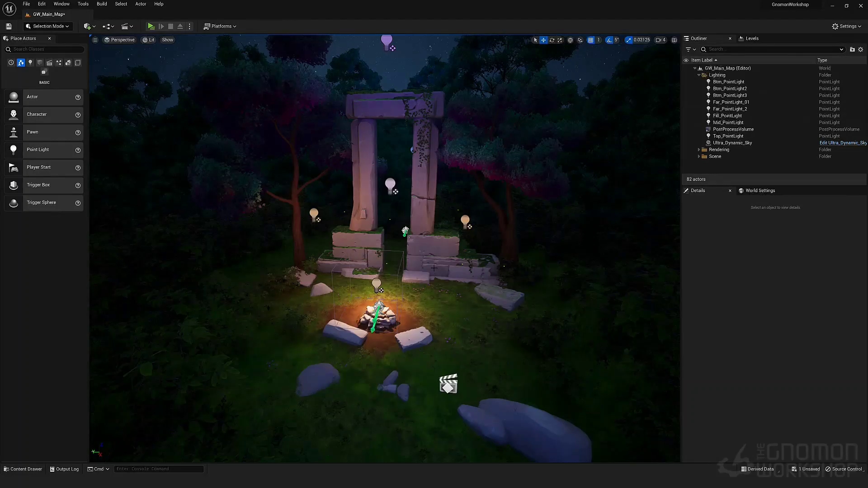Select the scale transform tool
Viewport: 868px width, 488px height.
tap(560, 40)
